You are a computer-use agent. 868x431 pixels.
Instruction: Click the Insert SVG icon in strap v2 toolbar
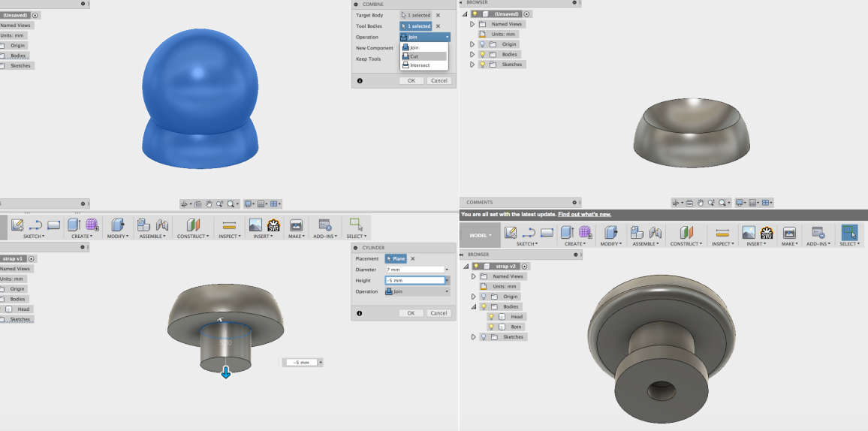click(x=767, y=232)
